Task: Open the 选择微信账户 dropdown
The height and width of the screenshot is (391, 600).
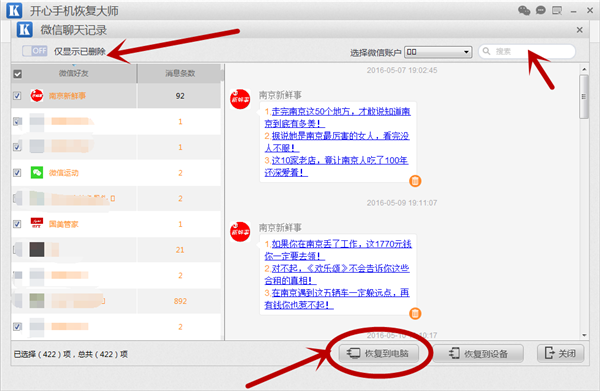Action: 438,52
